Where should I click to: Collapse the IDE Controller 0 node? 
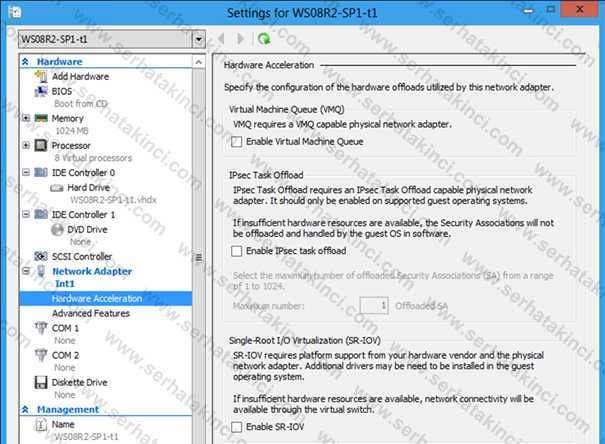(26, 172)
